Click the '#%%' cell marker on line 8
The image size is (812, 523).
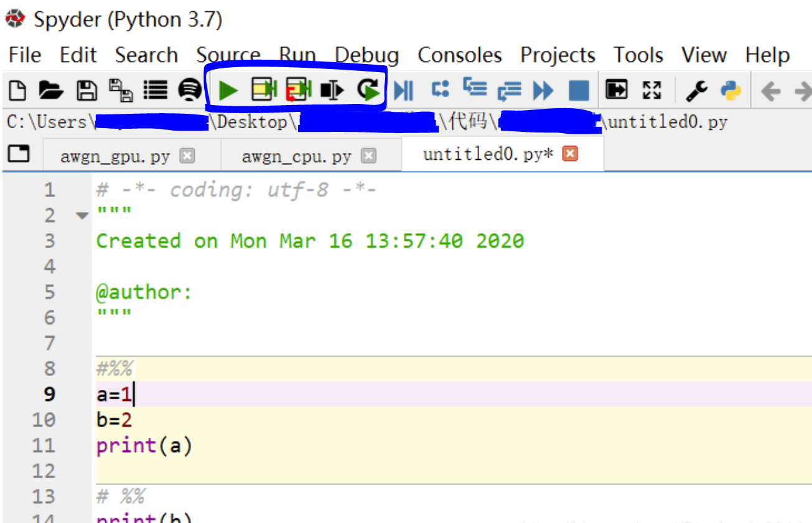(x=114, y=369)
